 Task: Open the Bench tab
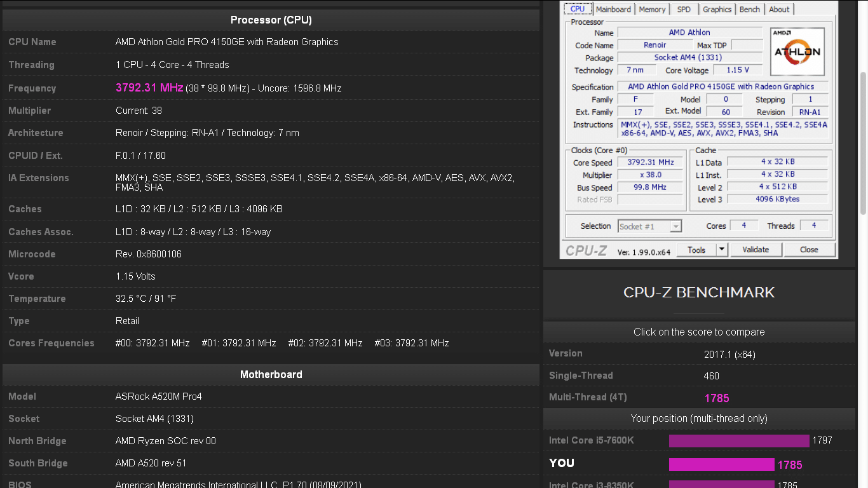(749, 9)
